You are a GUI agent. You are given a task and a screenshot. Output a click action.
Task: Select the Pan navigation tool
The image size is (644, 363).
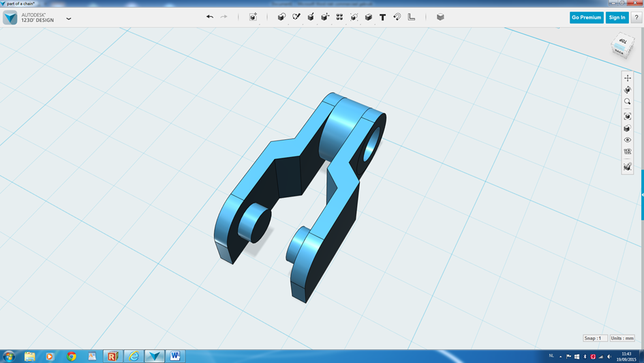click(x=627, y=78)
